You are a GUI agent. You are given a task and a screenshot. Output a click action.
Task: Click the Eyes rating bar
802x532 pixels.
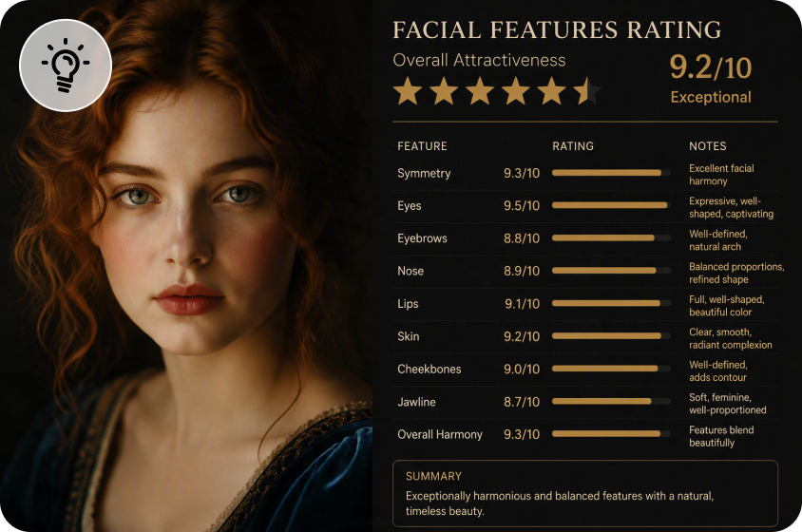(611, 205)
